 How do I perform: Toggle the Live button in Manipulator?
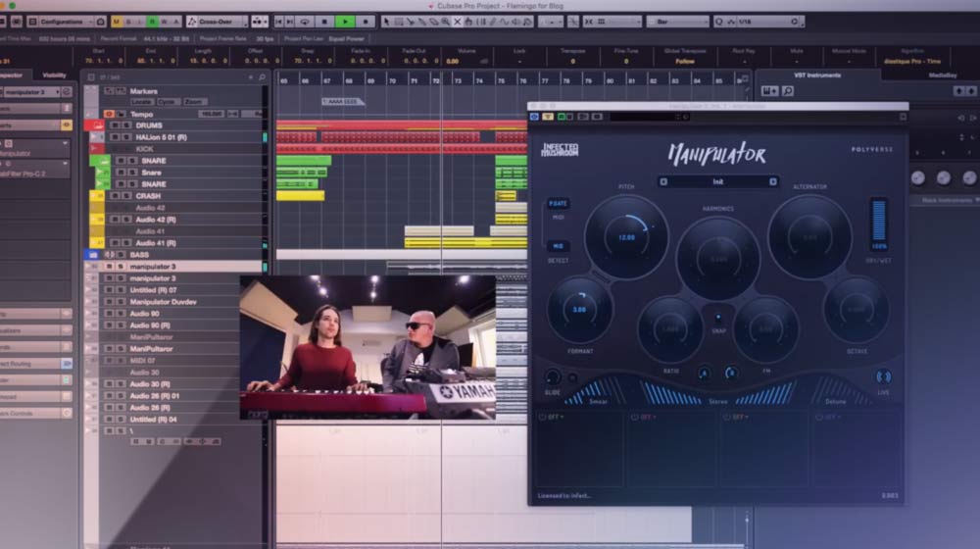883,376
